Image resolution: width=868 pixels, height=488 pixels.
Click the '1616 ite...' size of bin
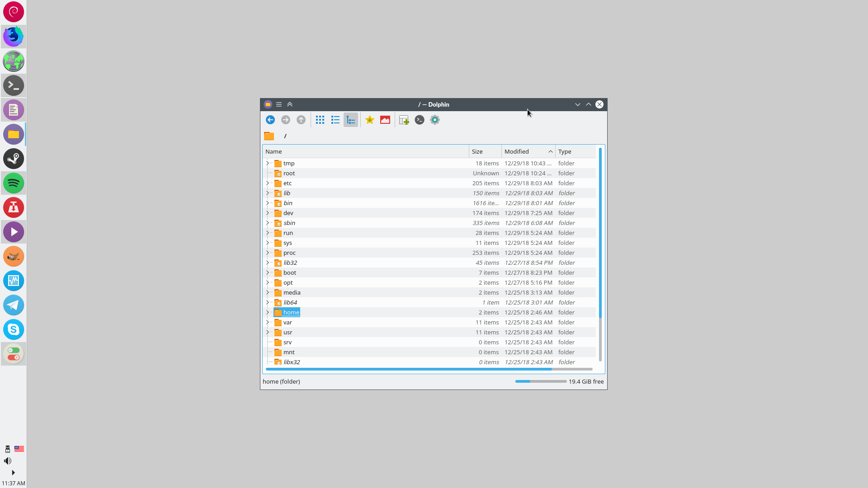click(486, 203)
